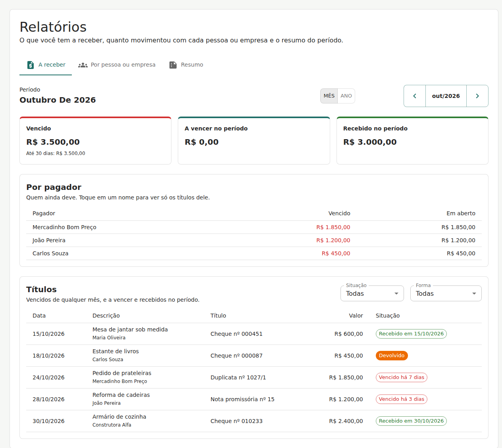Click the Maria Oliveira payer name
The image size is (502, 448).
click(x=109, y=338)
